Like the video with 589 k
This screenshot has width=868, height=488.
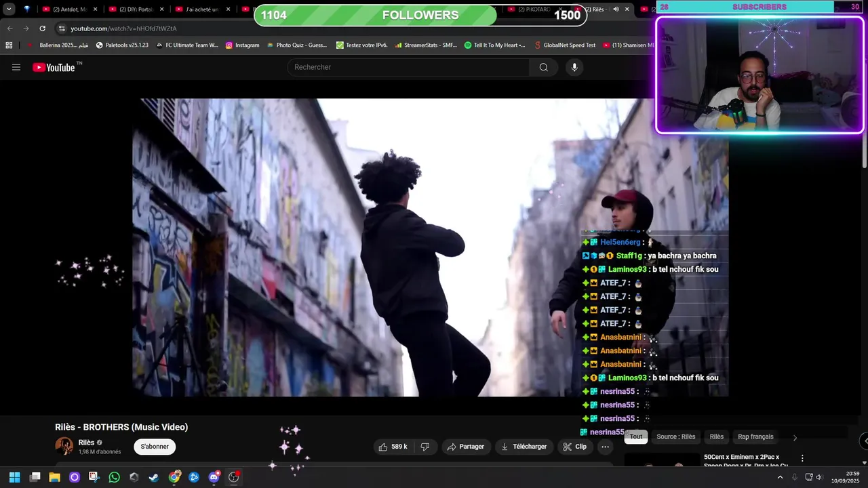(x=393, y=447)
